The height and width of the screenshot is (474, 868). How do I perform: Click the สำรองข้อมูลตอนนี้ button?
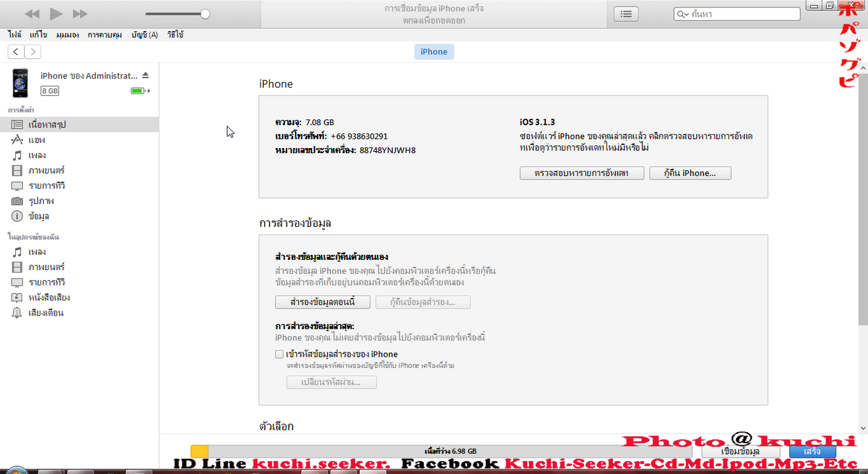[x=323, y=302]
